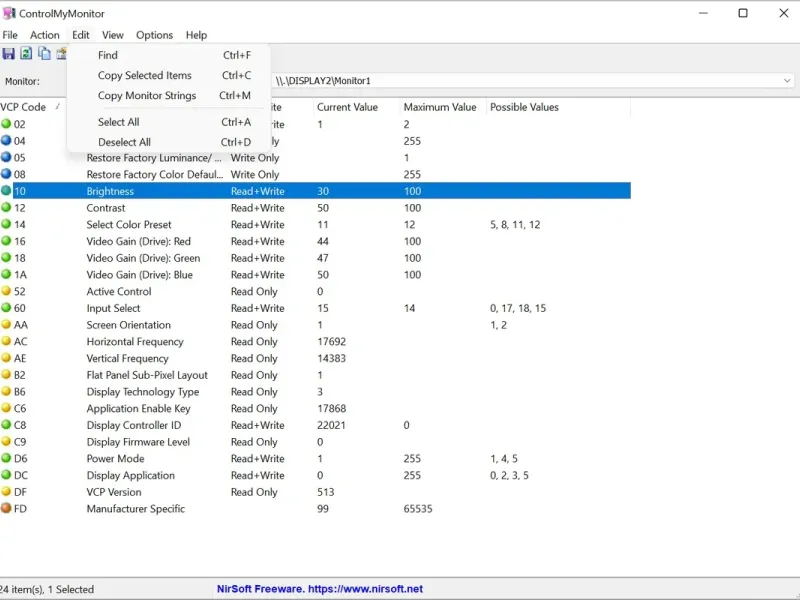
Task: Click the Copy toolbar icon
Action: 44,54
